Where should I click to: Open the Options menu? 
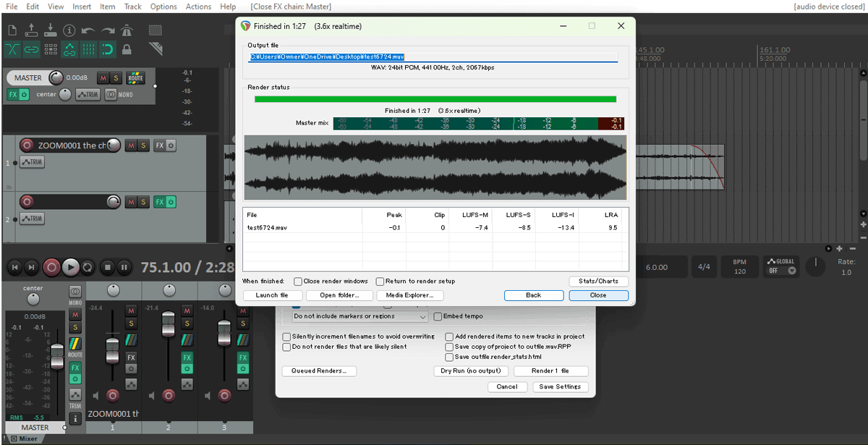[163, 7]
